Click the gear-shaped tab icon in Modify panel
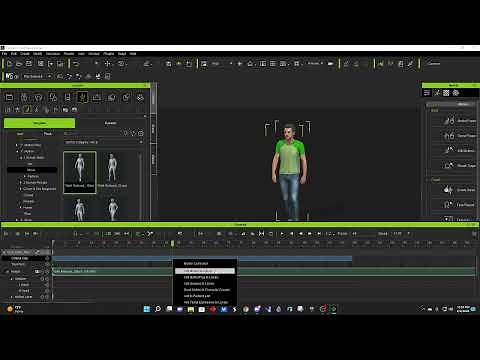The height and width of the screenshot is (360, 480). [x=456, y=93]
